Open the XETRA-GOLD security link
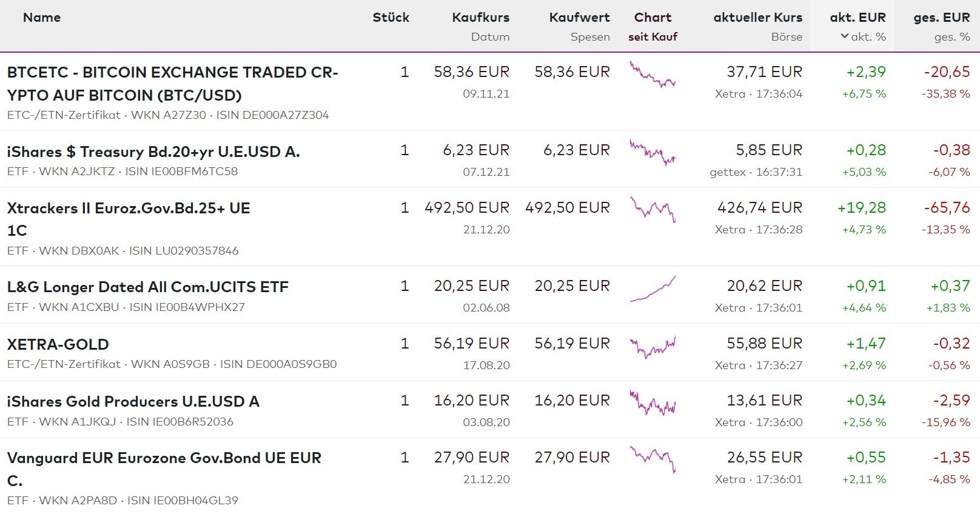This screenshot has height=514, width=980. (x=58, y=344)
